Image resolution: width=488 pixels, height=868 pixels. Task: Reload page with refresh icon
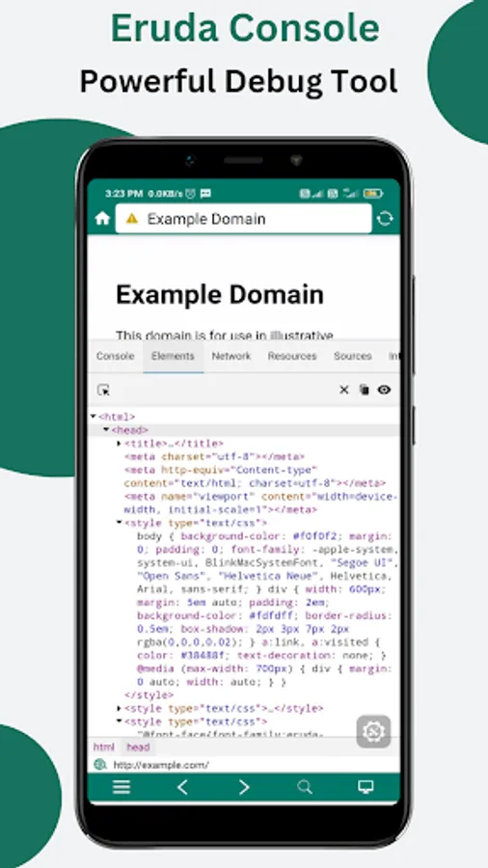point(385,219)
